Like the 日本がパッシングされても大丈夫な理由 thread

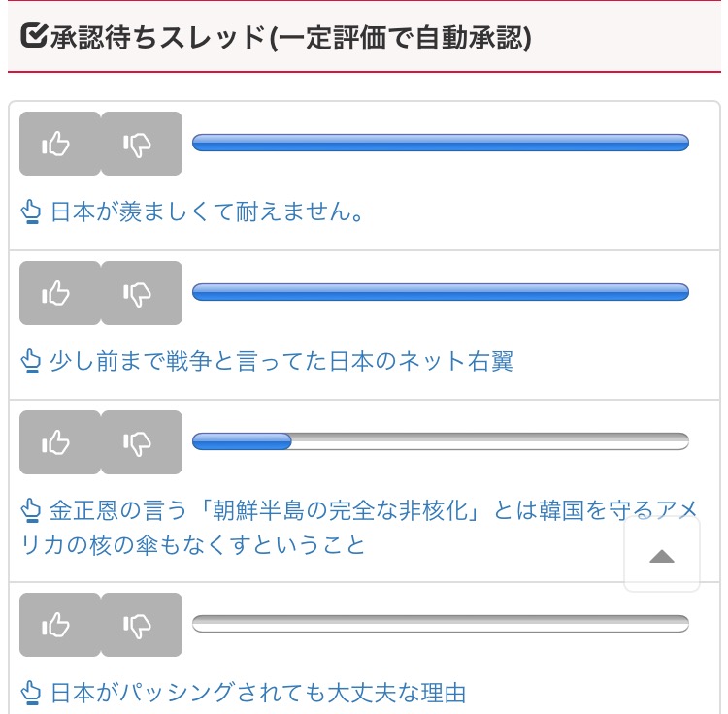[x=59, y=625]
